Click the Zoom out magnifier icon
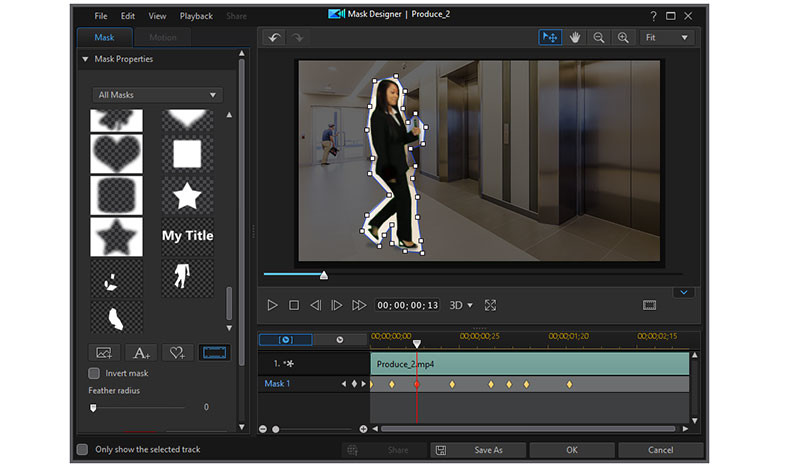Image resolution: width=800 pixels, height=467 pixels. 599,37
